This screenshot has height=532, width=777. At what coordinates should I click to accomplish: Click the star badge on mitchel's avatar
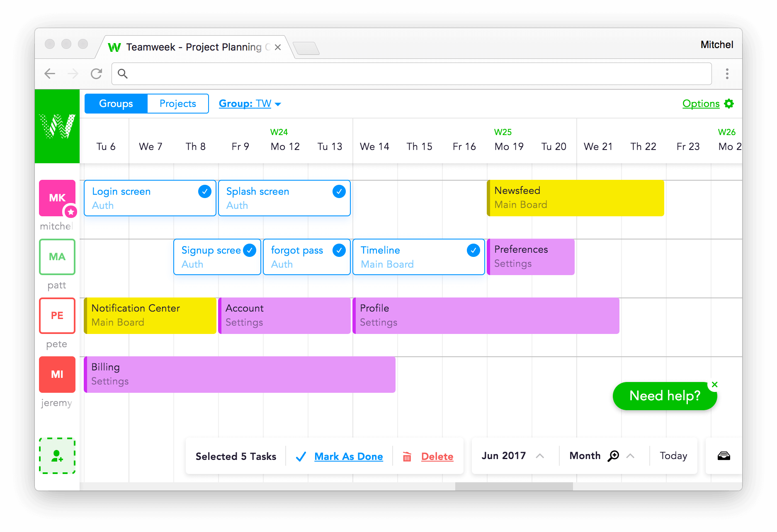[71, 212]
